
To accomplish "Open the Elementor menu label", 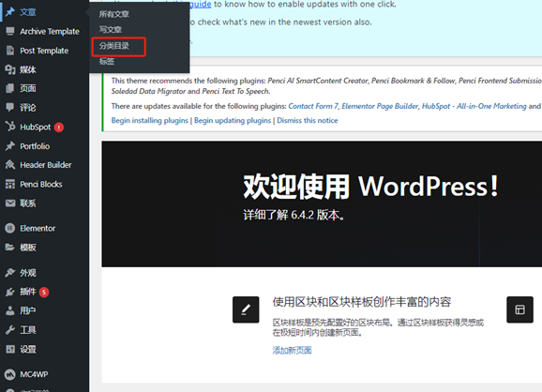I will pos(38,229).
